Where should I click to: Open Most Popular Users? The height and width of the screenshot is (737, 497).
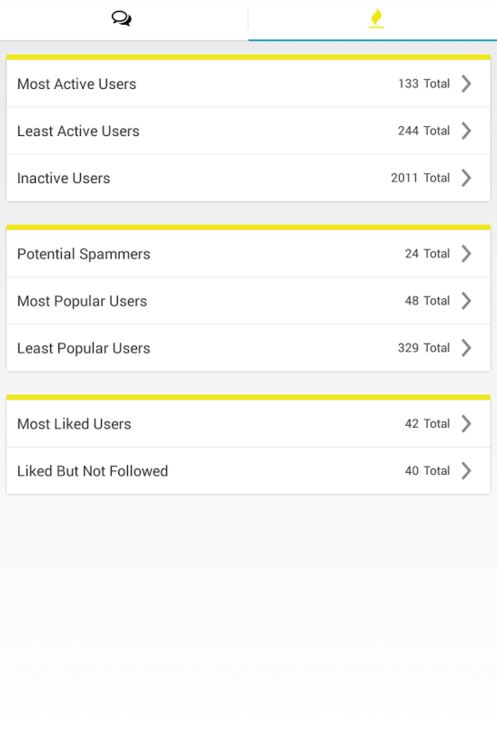248,301
